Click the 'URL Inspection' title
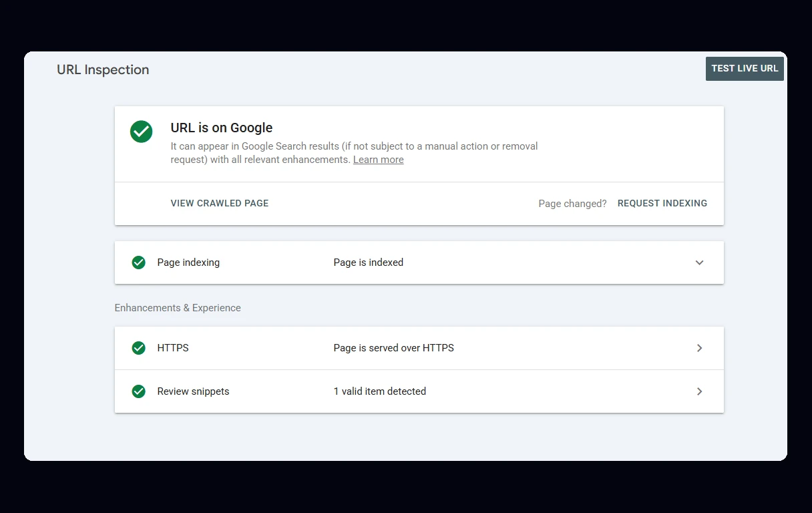 (103, 69)
